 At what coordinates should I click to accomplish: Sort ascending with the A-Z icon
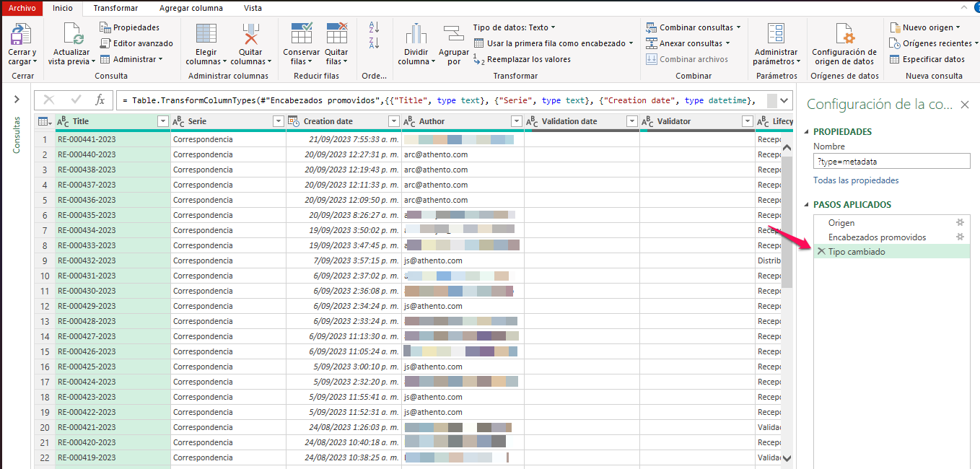tap(374, 27)
